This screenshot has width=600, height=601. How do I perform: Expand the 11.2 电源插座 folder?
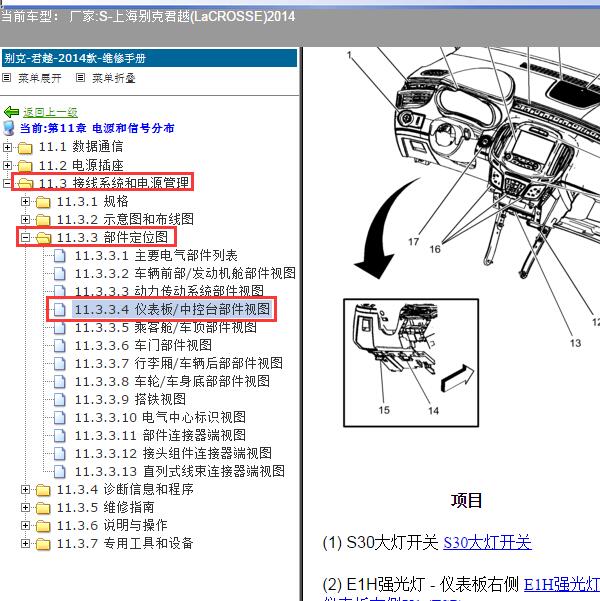pyautogui.click(x=7, y=165)
